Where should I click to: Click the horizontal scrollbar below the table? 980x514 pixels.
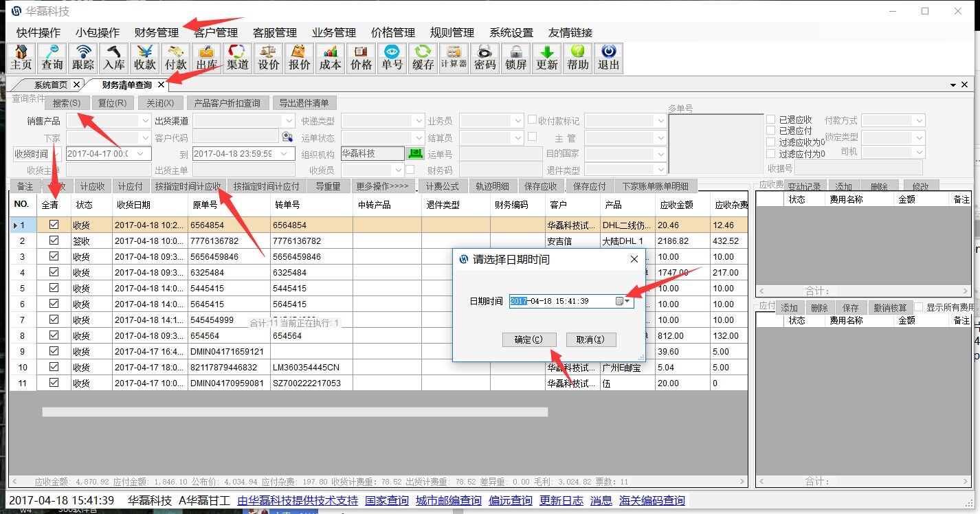coord(294,412)
